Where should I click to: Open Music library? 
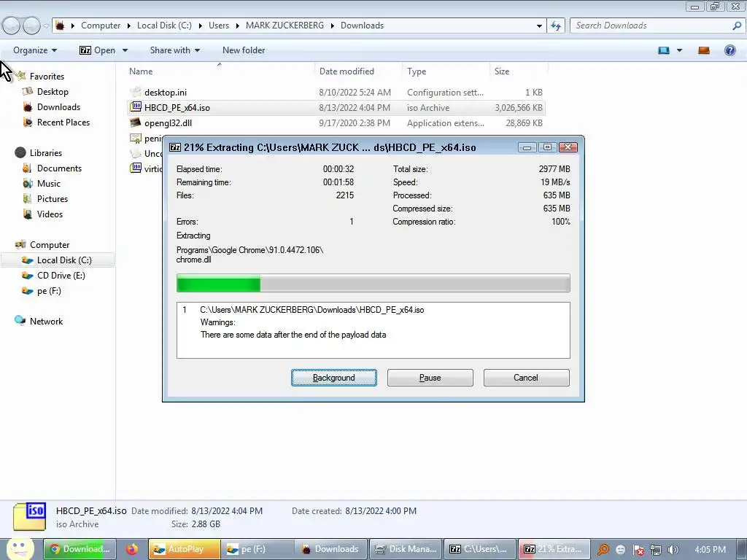pyautogui.click(x=49, y=183)
